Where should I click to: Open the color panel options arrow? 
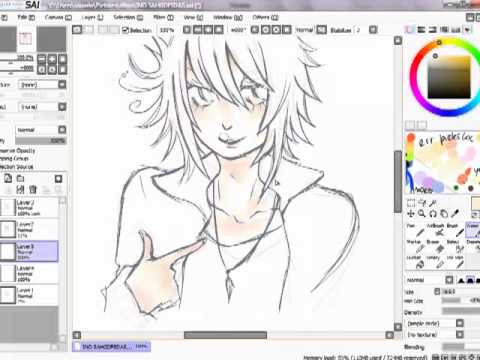[468, 30]
